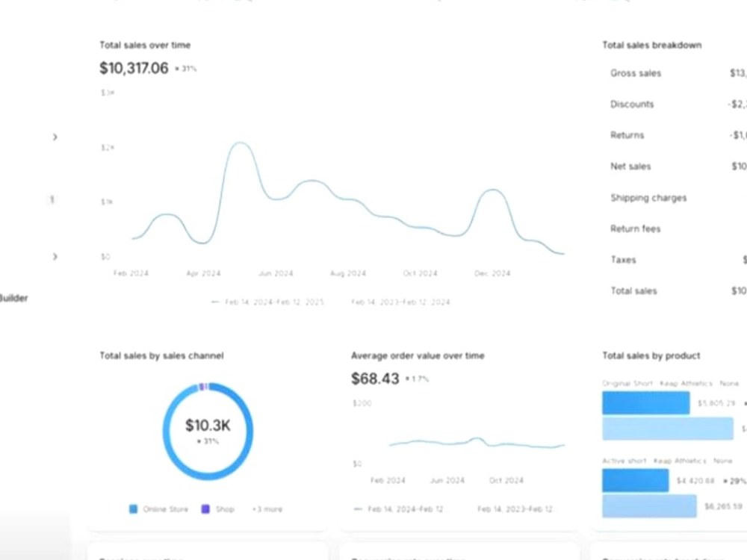
Task: Open Total sales over time report
Action: tap(145, 46)
